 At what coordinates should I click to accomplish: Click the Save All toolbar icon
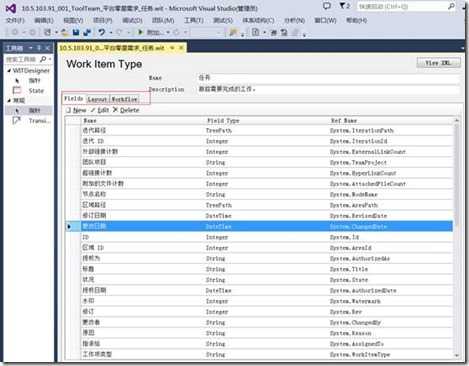coord(87,32)
